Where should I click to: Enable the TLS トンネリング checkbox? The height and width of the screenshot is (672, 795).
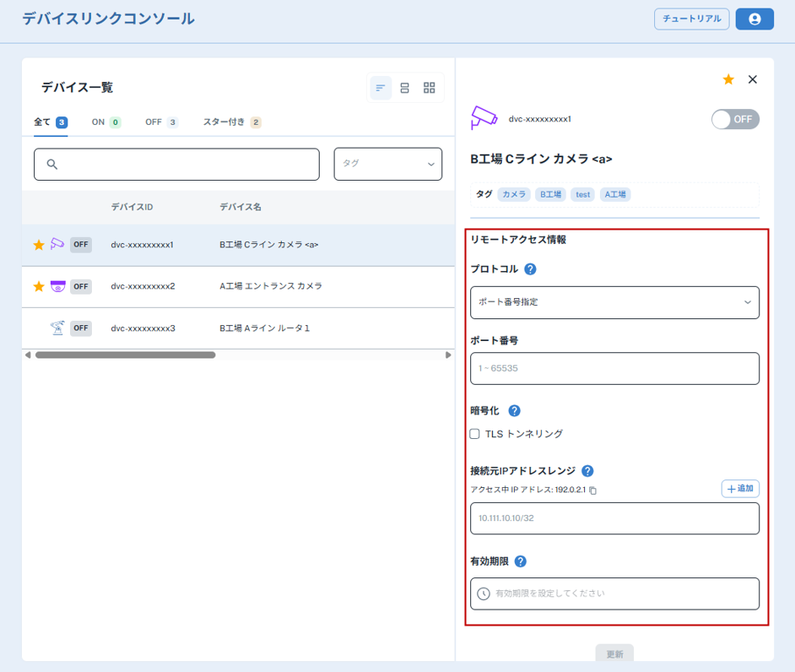coord(475,434)
